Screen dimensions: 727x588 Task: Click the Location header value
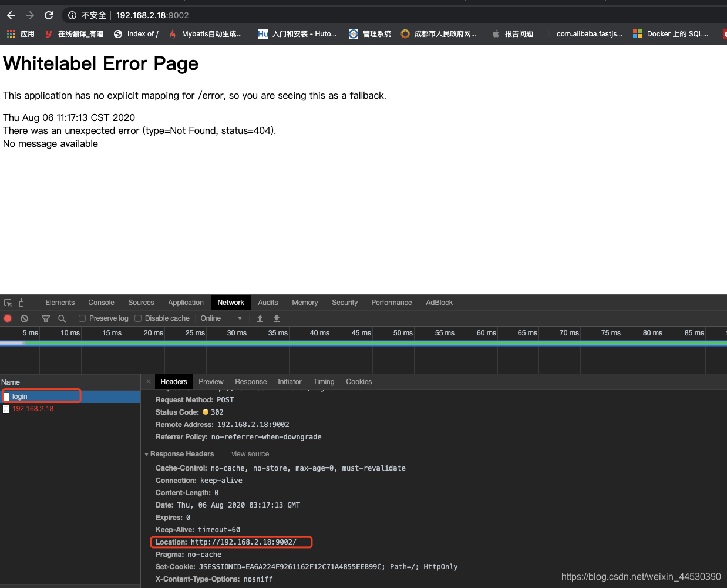tap(243, 542)
